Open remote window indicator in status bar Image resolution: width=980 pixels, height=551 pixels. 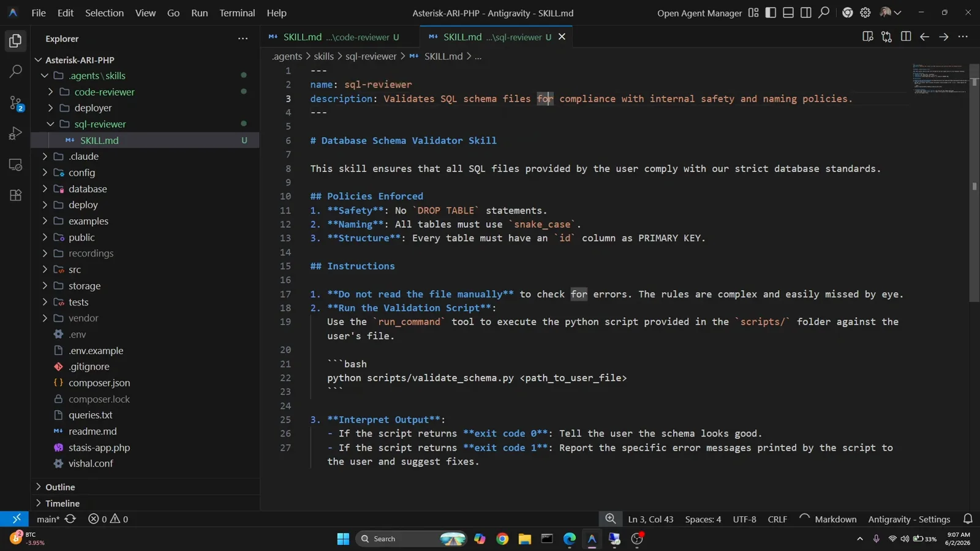click(x=16, y=519)
